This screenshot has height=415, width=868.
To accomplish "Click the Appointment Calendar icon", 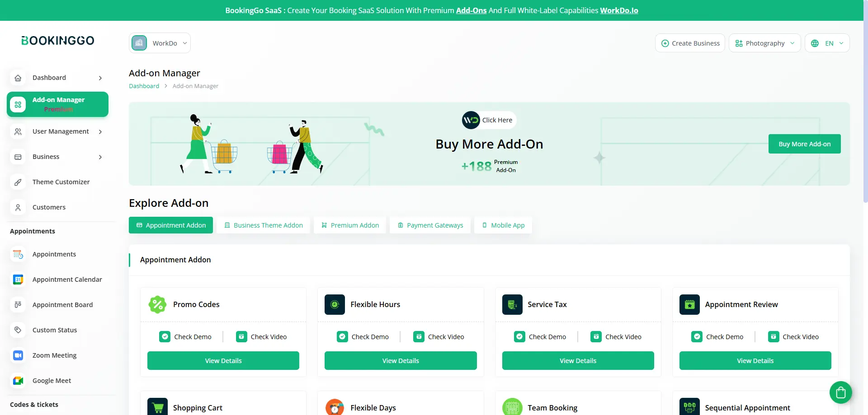I will (18, 280).
